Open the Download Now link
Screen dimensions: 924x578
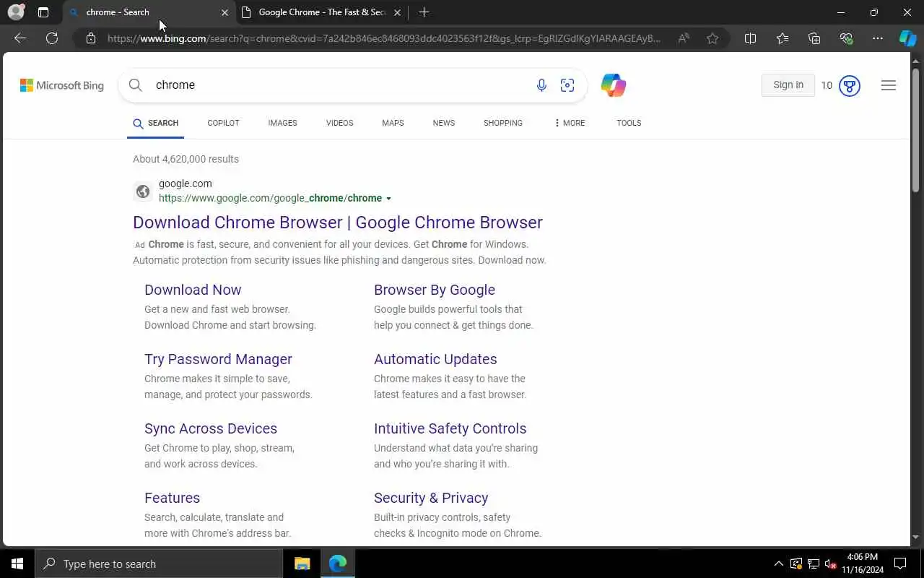[193, 290]
